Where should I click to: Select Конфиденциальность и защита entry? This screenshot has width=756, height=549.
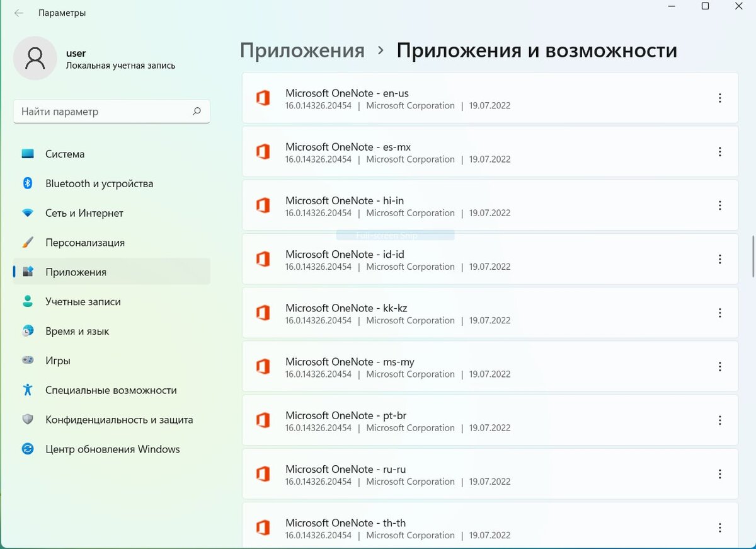point(112,420)
